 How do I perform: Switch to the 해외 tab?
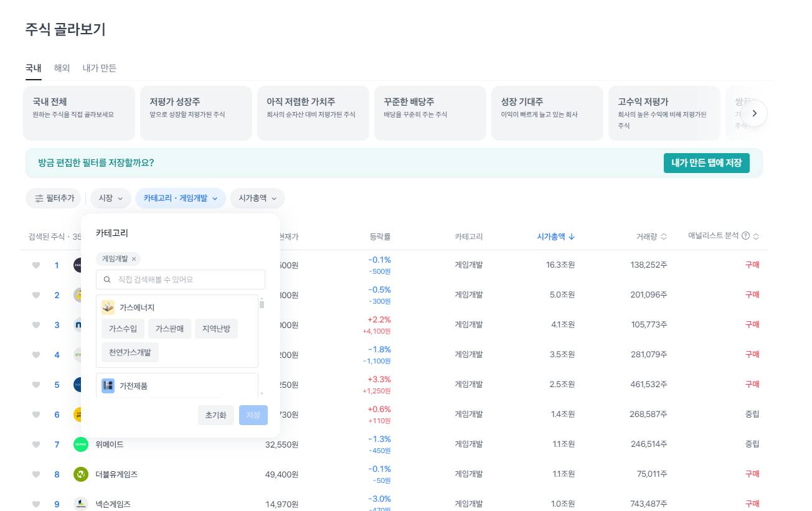pyautogui.click(x=62, y=68)
